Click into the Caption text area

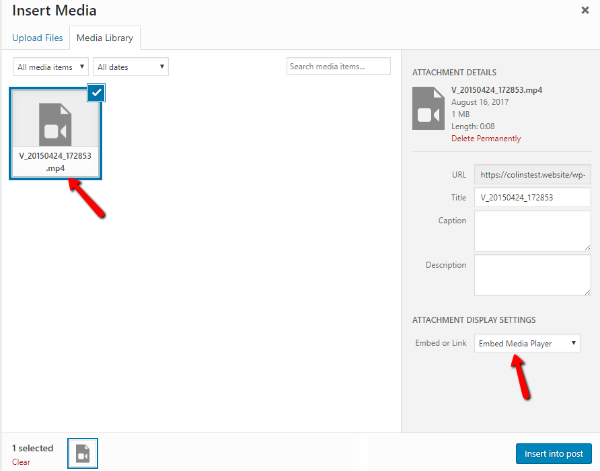pos(532,231)
